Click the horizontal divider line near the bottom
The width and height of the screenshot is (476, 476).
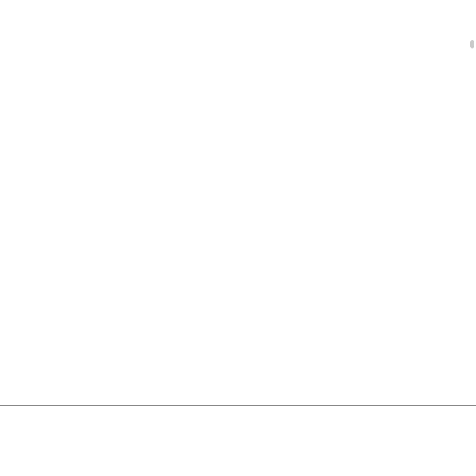238,405
